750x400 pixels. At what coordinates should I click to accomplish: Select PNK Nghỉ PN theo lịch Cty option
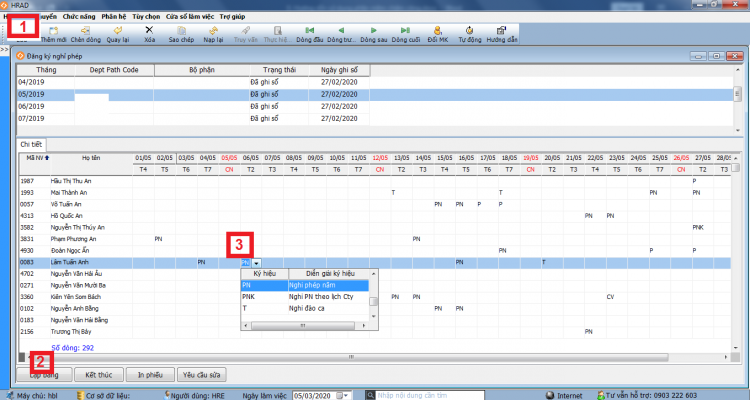(305, 297)
